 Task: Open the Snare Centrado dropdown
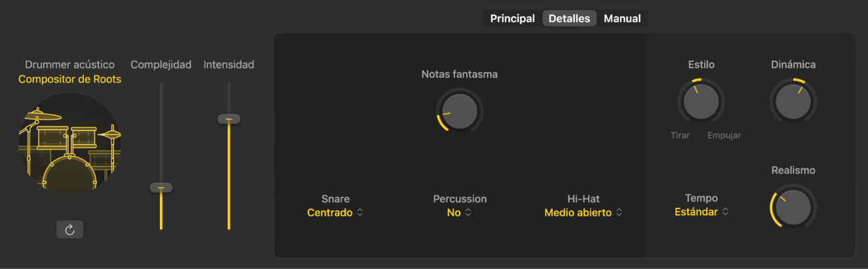tap(335, 213)
